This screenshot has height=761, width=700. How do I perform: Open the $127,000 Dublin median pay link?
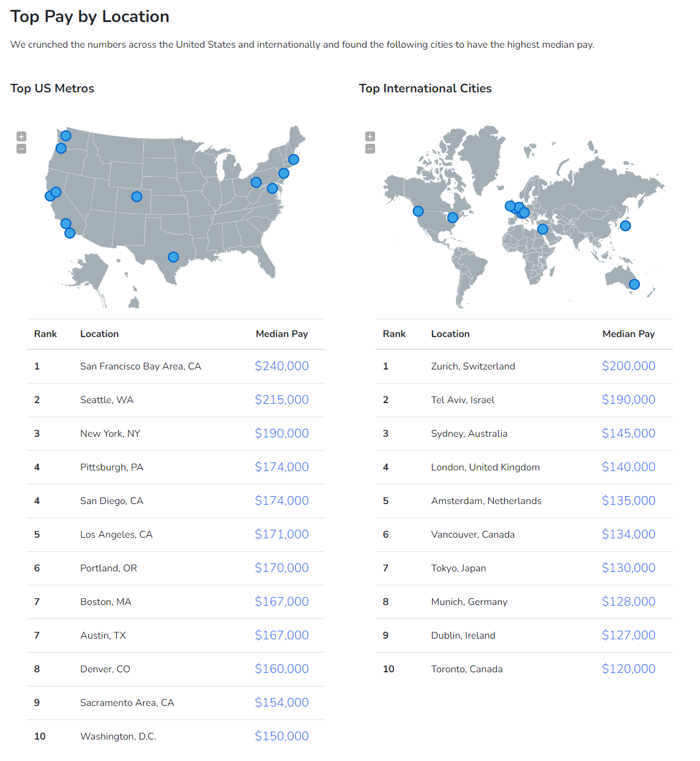pos(629,635)
